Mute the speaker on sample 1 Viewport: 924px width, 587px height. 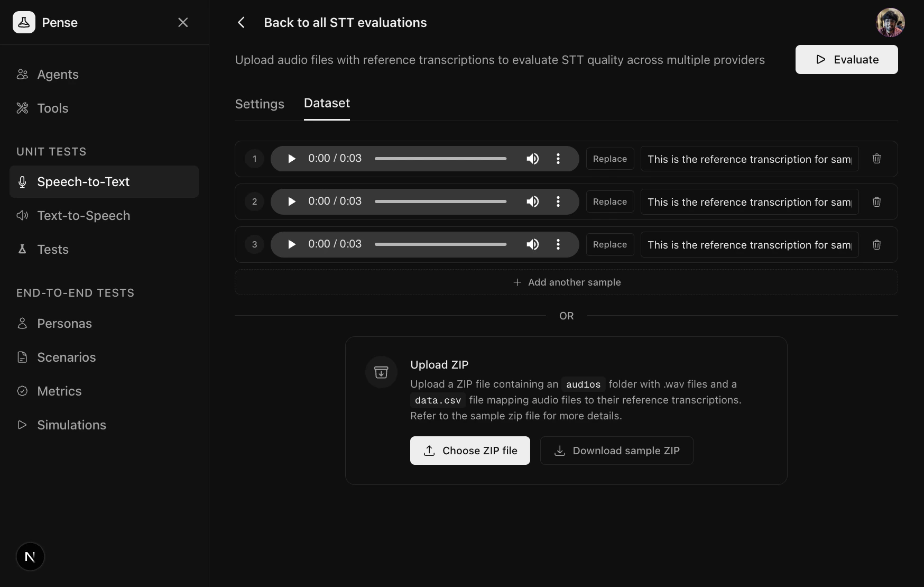(532, 159)
